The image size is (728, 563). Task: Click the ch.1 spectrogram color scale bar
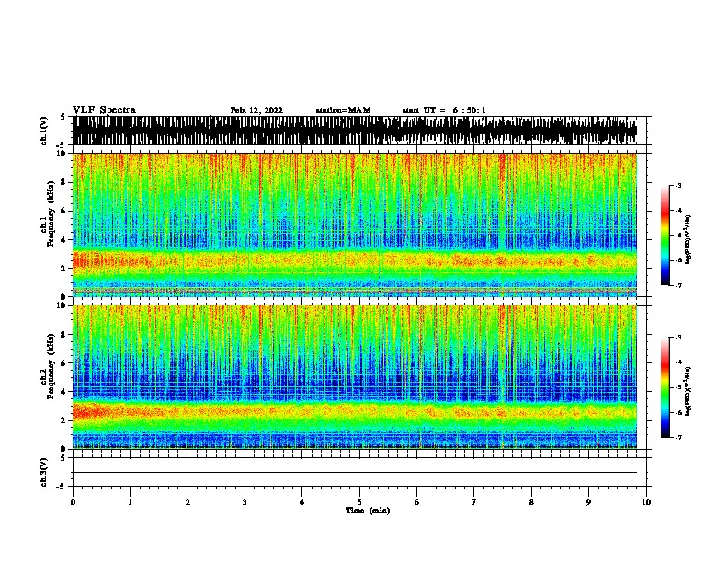click(665, 236)
